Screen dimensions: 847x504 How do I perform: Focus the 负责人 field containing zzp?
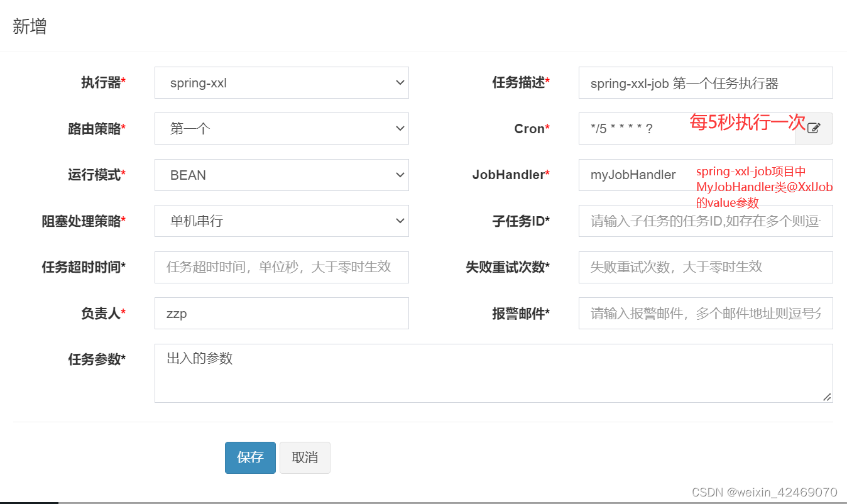click(x=281, y=313)
